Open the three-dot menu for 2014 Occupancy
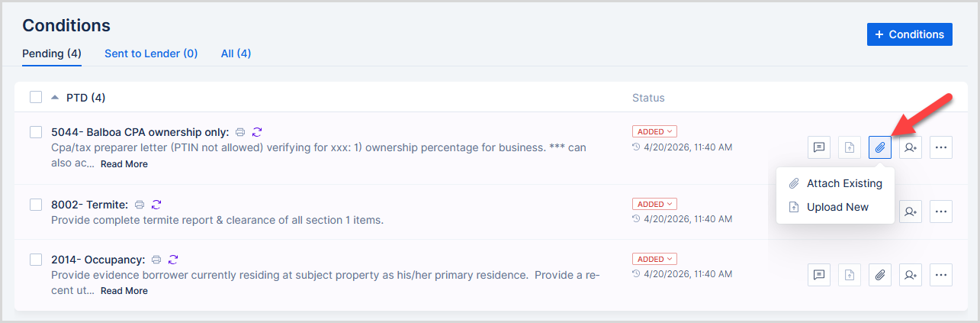 [941, 275]
